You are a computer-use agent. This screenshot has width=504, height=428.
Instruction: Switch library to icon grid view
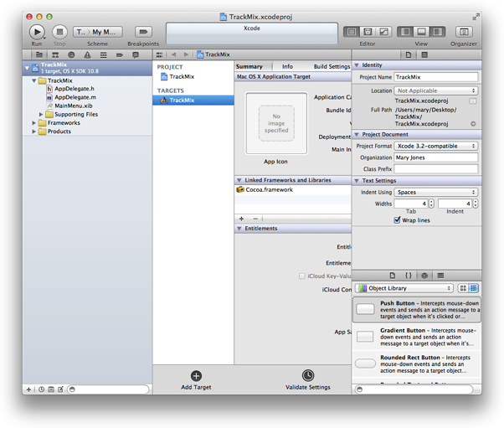(x=463, y=288)
